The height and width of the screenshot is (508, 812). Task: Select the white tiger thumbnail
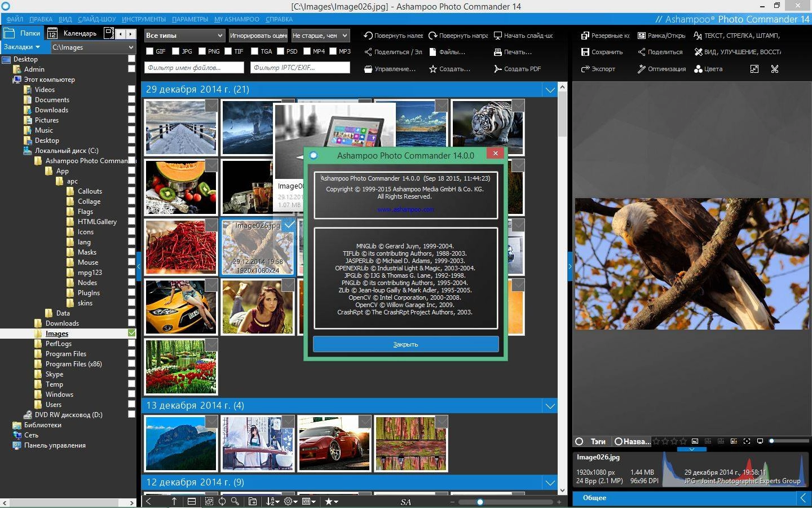pos(488,128)
